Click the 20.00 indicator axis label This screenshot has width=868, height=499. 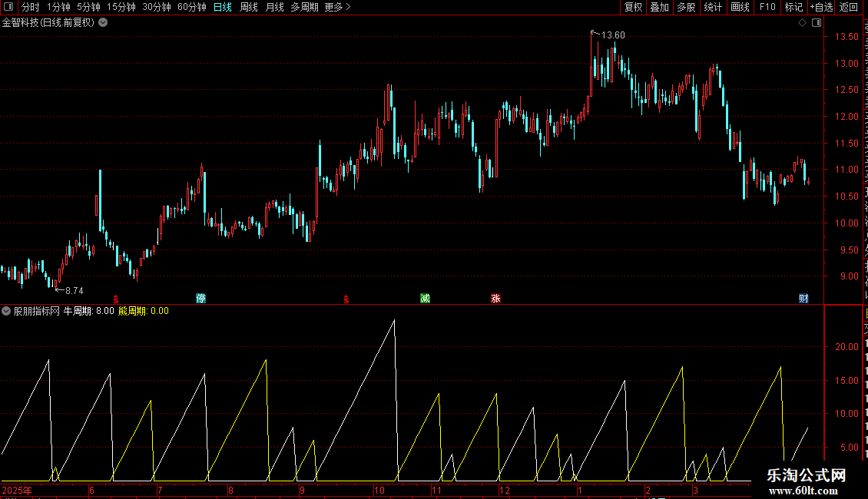pos(846,347)
